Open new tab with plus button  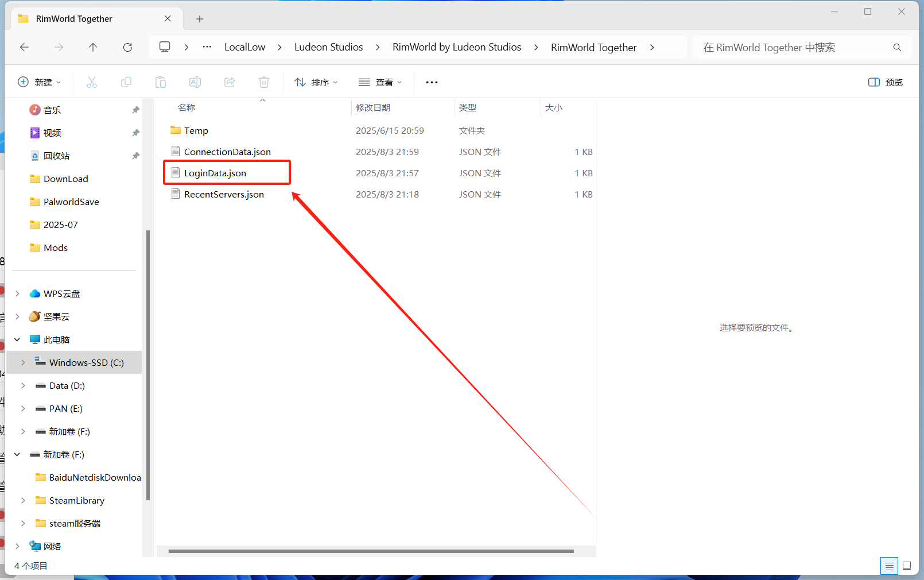(200, 19)
